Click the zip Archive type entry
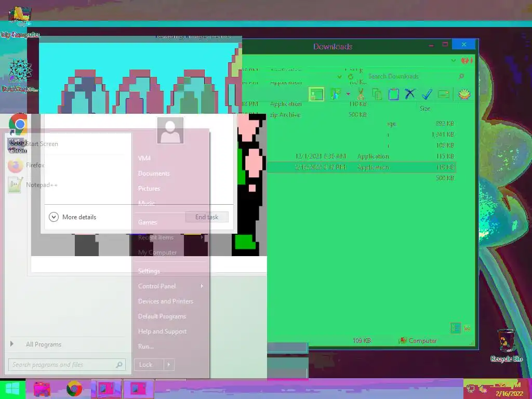The height and width of the screenshot is (399, 532). coord(285,115)
